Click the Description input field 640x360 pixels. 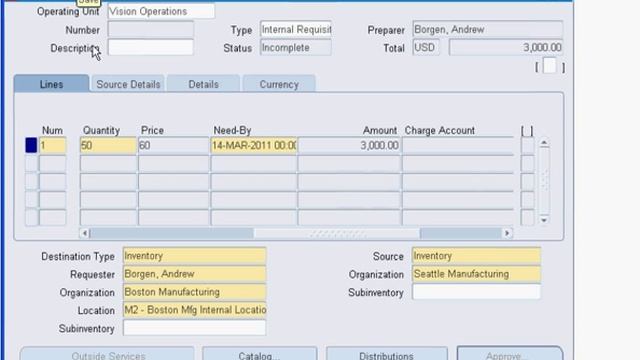(151, 48)
